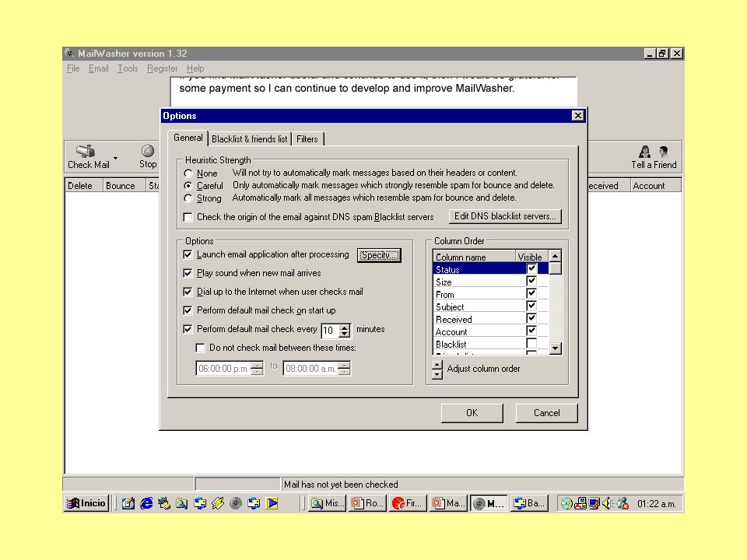Increase the mail check minutes value
Screen dimensions: 747x560
point(345,327)
